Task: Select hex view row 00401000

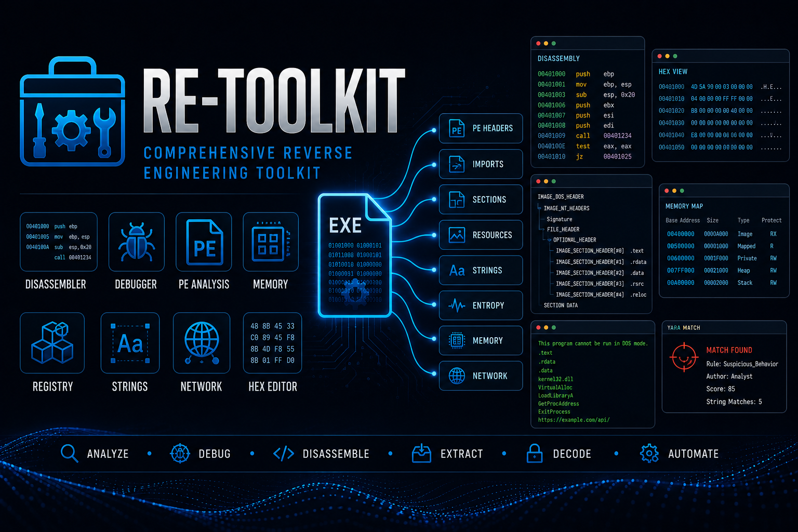Action: point(720,87)
